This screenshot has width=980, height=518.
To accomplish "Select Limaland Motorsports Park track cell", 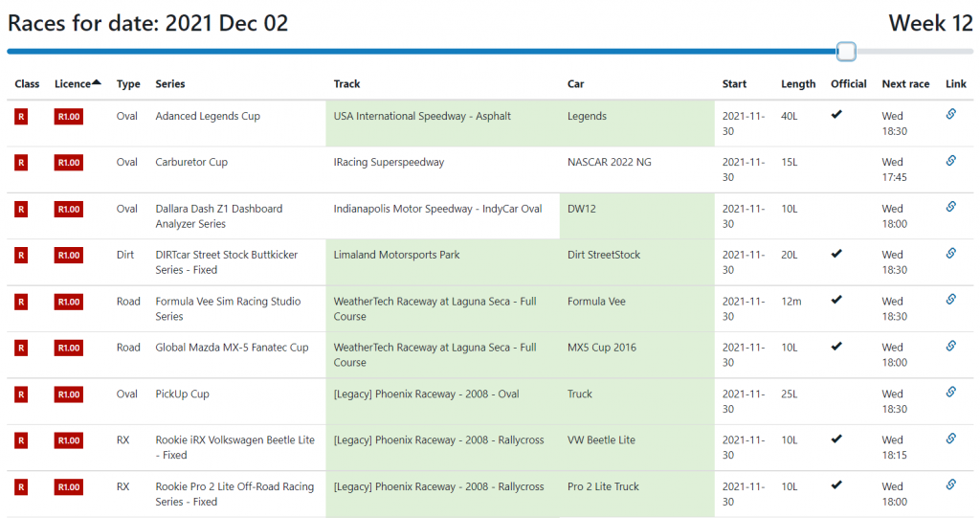I will tap(442, 262).
